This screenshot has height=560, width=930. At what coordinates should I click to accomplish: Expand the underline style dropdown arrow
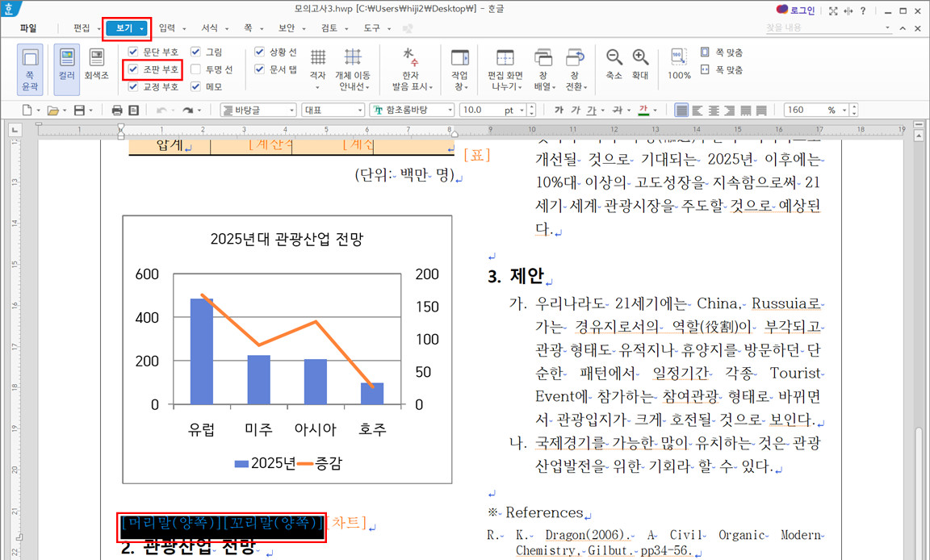(x=602, y=111)
